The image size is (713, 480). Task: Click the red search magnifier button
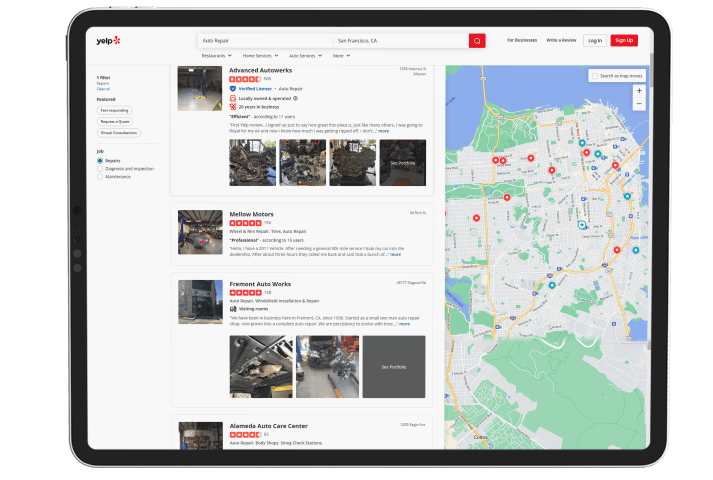(x=477, y=41)
